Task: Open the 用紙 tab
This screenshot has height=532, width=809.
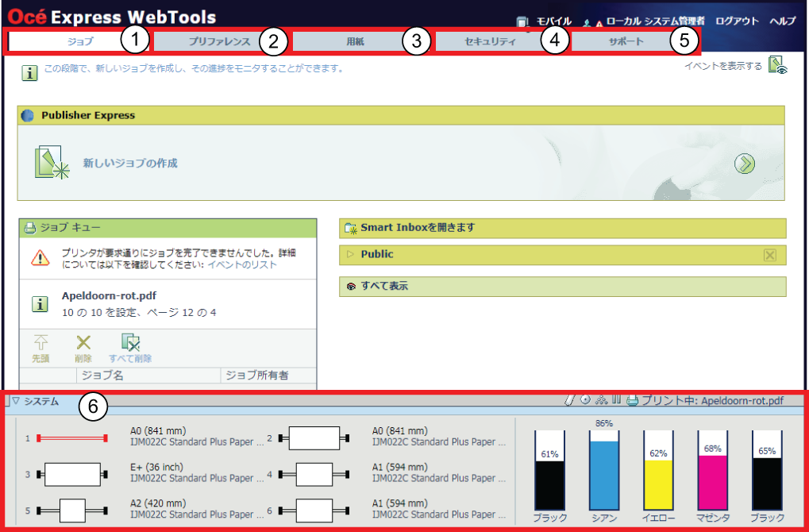Action: [x=356, y=41]
